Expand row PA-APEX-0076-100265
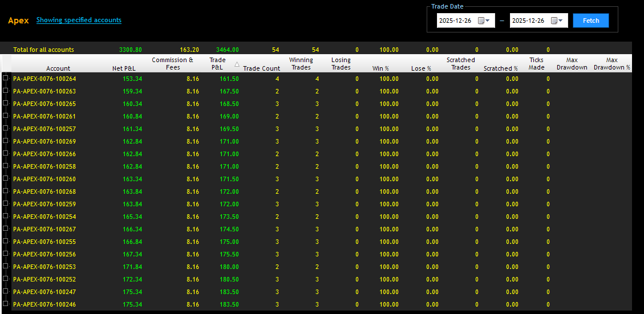This screenshot has height=314, width=644. pos(5,103)
